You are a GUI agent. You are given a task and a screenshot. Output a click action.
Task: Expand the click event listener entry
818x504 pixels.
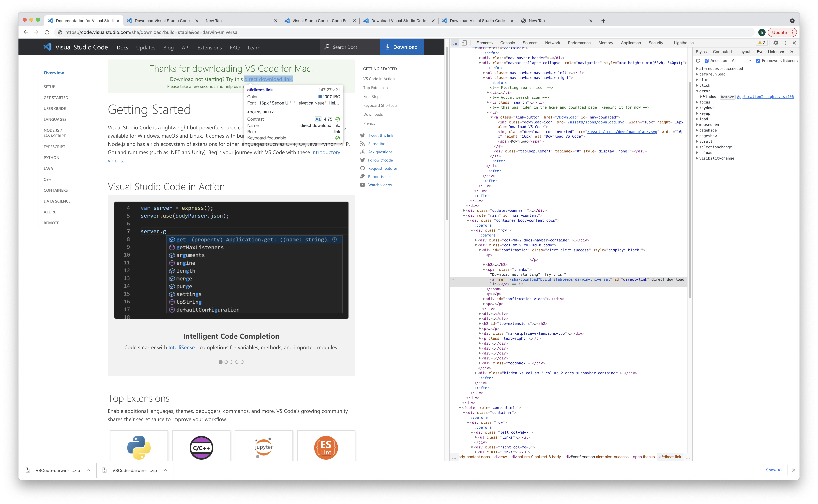697,86
